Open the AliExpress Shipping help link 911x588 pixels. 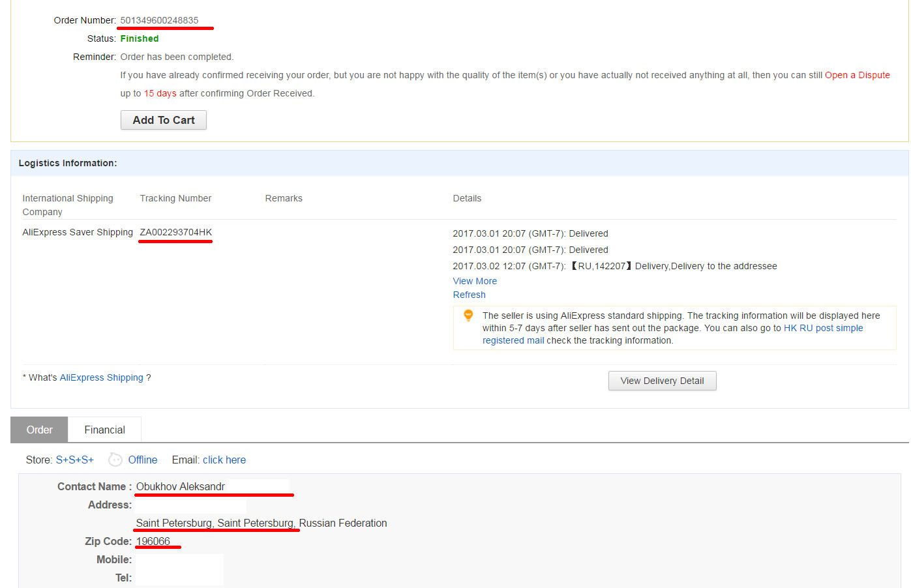coord(101,377)
